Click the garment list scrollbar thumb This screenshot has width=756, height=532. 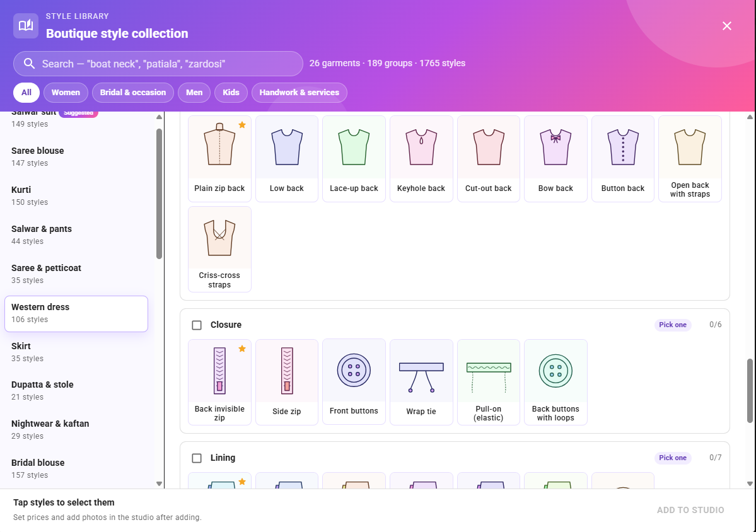coord(159,194)
